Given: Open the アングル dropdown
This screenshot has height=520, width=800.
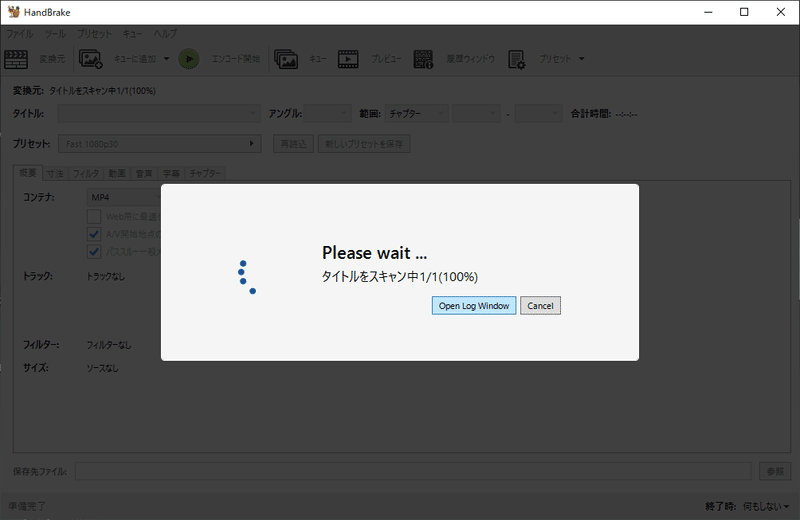Looking at the screenshot, I should point(328,113).
